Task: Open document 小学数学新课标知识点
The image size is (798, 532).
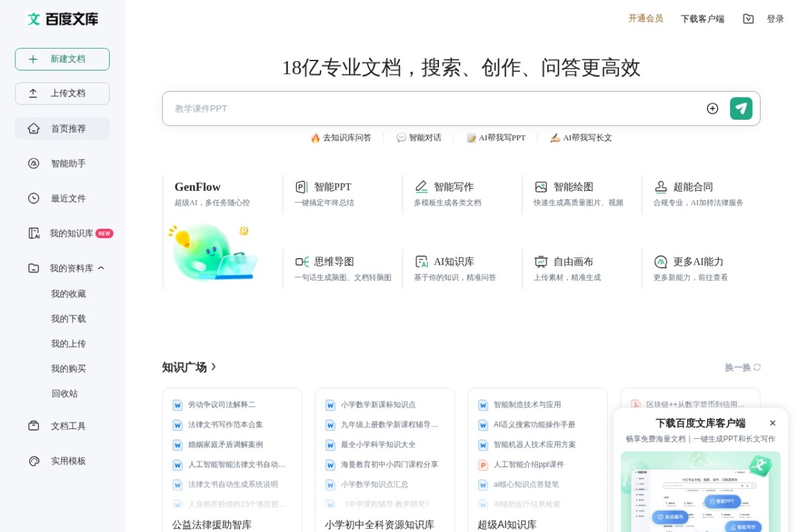Action: 378,404
